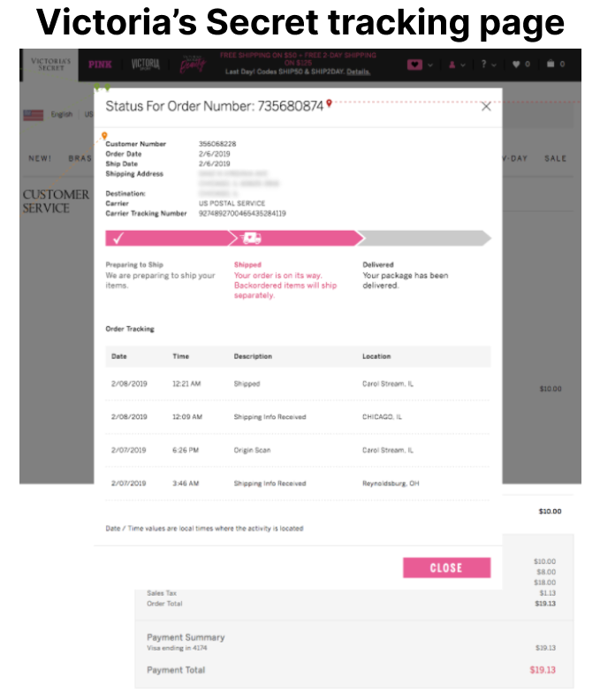The height and width of the screenshot is (700, 600).
Task: Close the order status dialog with X
Action: [x=486, y=106]
